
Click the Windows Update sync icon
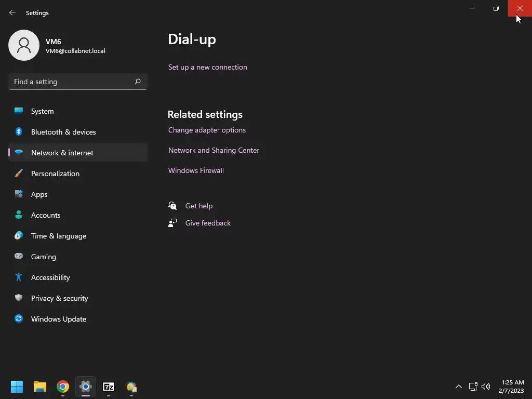(19, 318)
